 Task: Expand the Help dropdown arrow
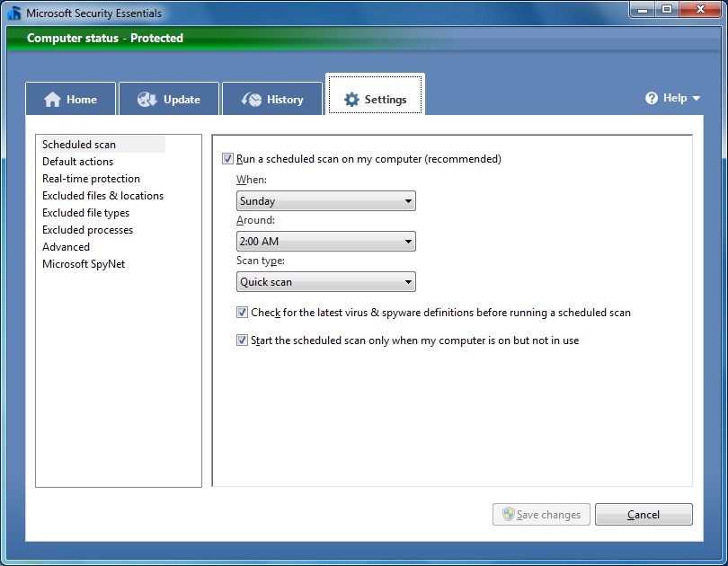(x=696, y=98)
